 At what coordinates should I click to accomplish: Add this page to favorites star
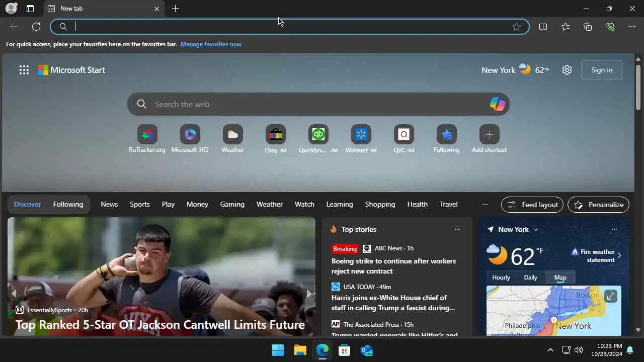tap(517, 27)
